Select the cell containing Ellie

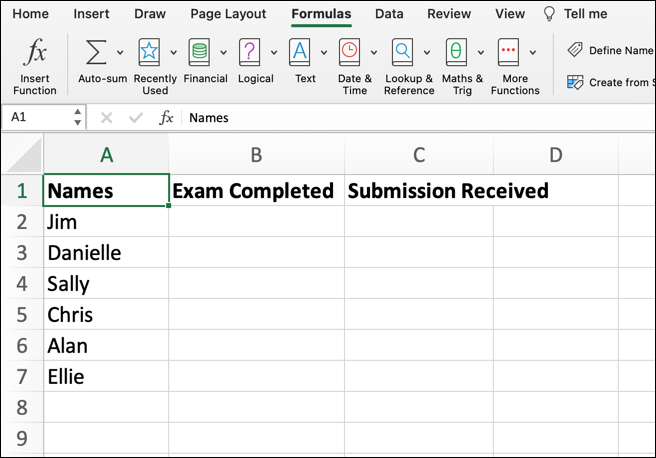coord(106,376)
